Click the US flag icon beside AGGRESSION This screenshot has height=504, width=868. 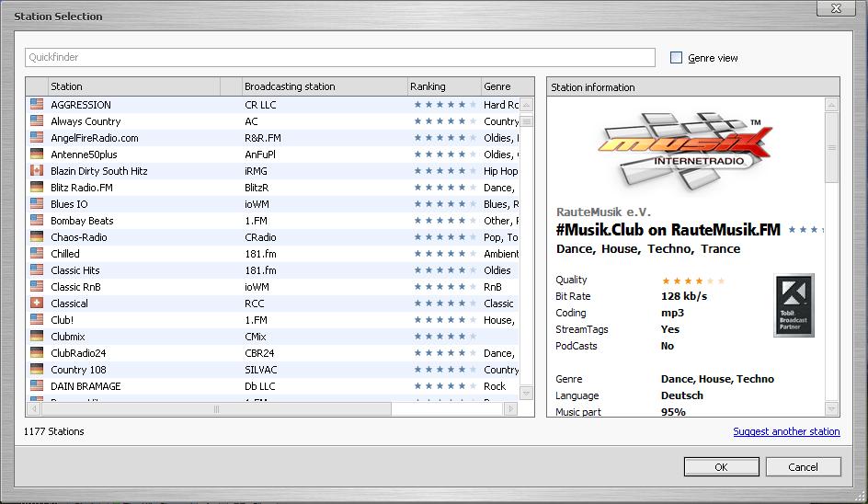(37, 104)
